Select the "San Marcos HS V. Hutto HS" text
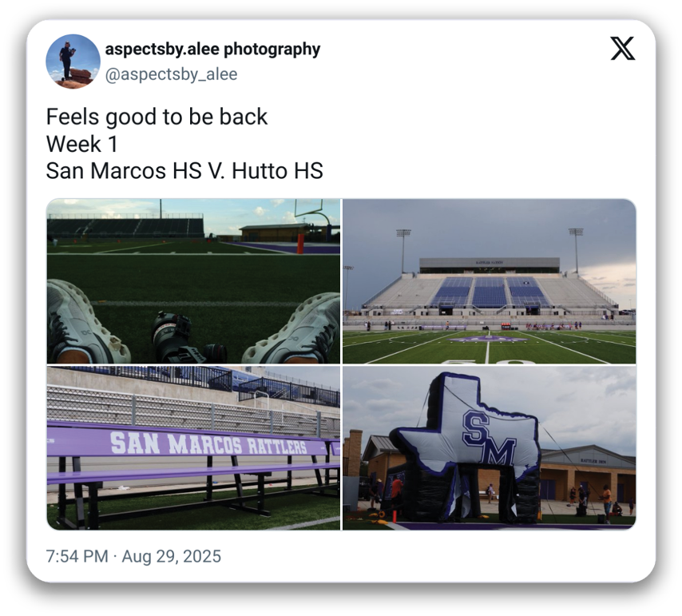 pos(184,171)
